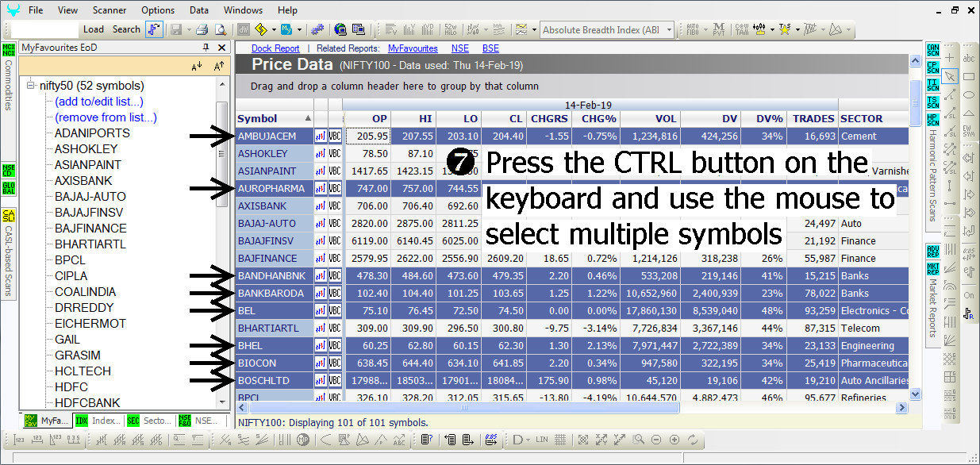This screenshot has width=980, height=465.
Task: Click sort descending A-up icon in MyFavourites panel
Action: click(x=219, y=67)
